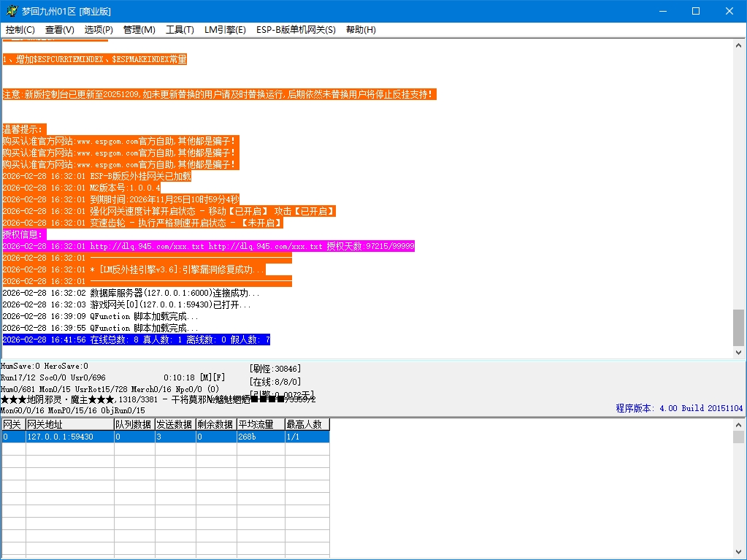Screen dimensions: 747x560
Task: Click the blue 在线总数 log line
Action: (x=136, y=340)
